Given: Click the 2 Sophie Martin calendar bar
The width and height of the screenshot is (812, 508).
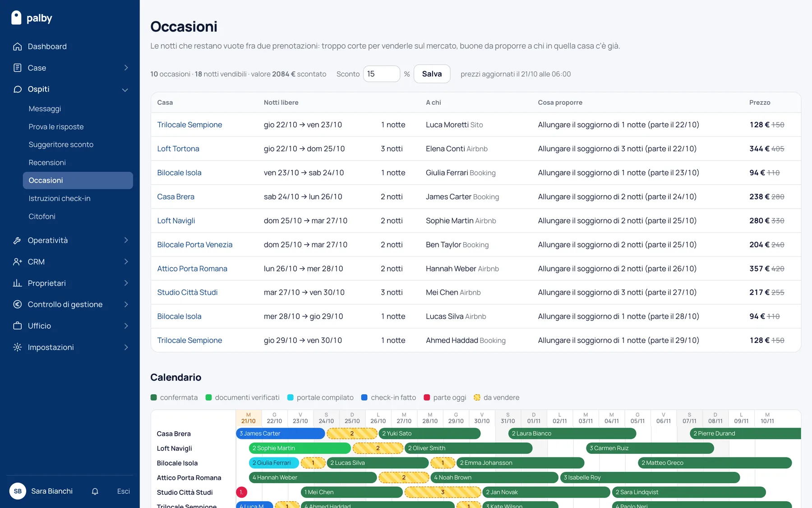Looking at the screenshot, I should pos(300,448).
